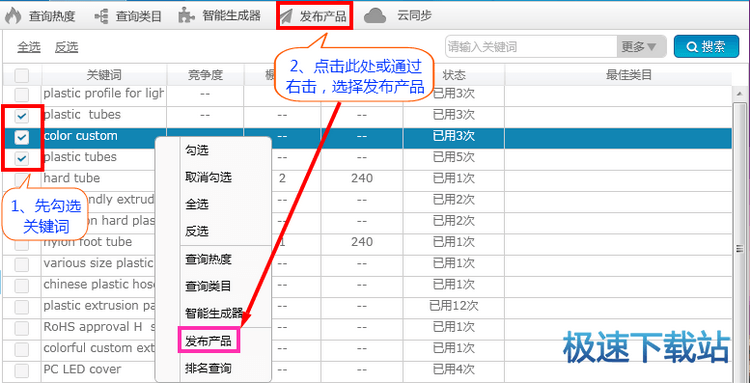
Task: Select the keyword text color custom
Action: pos(80,136)
